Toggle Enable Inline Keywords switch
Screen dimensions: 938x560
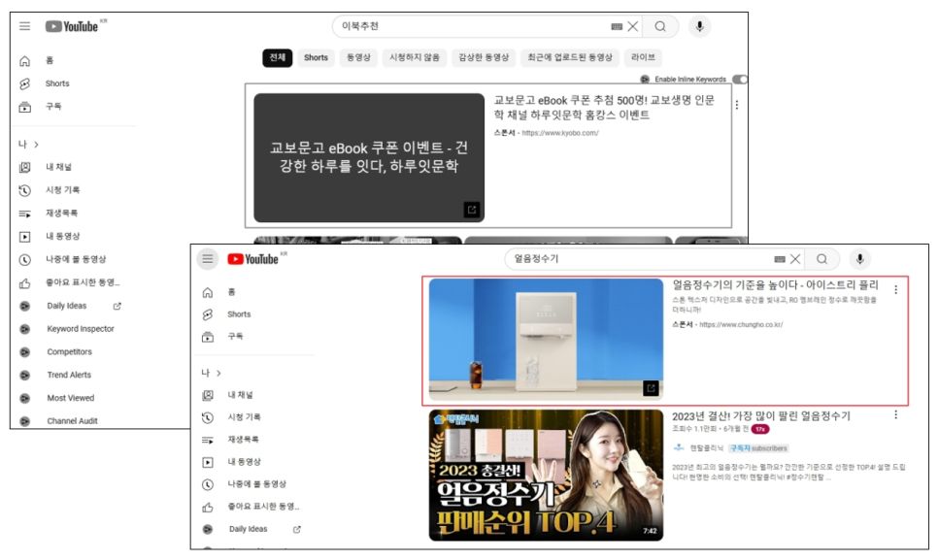coord(740,80)
